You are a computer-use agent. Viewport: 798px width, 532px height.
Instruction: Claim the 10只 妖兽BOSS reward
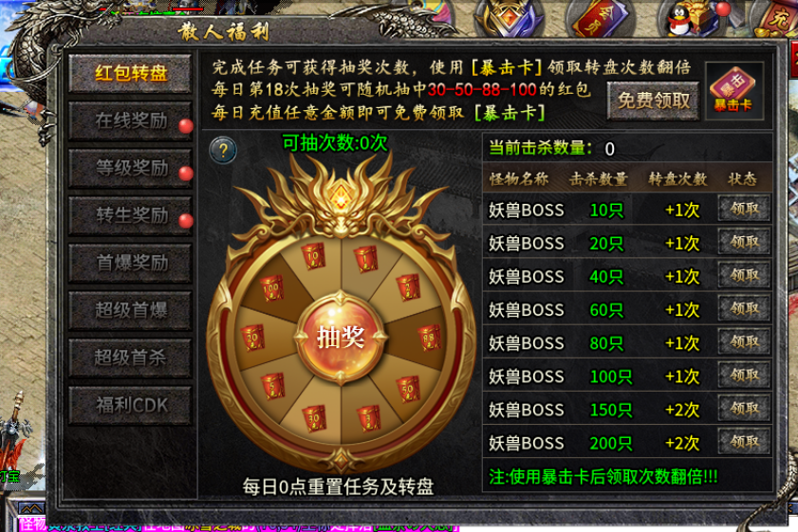pos(744,209)
